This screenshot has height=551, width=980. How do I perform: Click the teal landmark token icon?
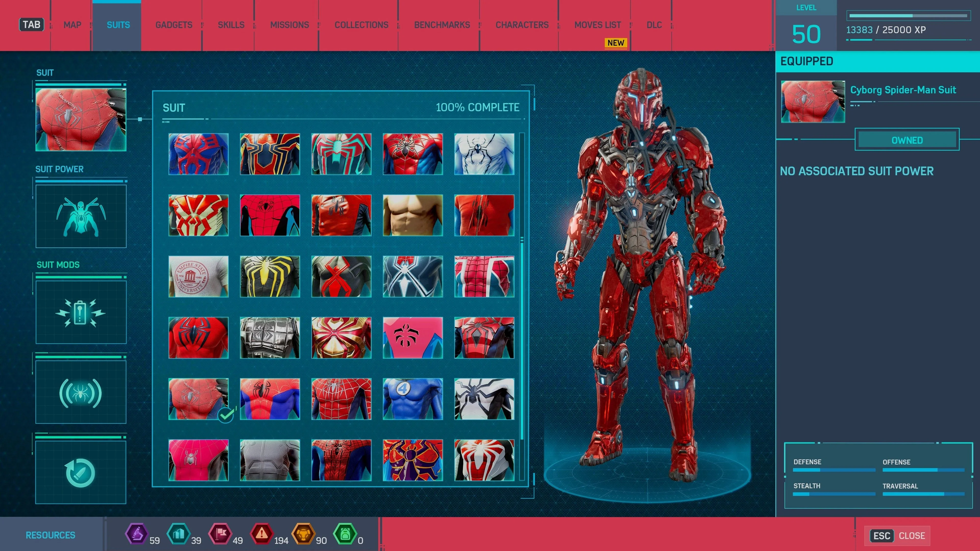178,534
